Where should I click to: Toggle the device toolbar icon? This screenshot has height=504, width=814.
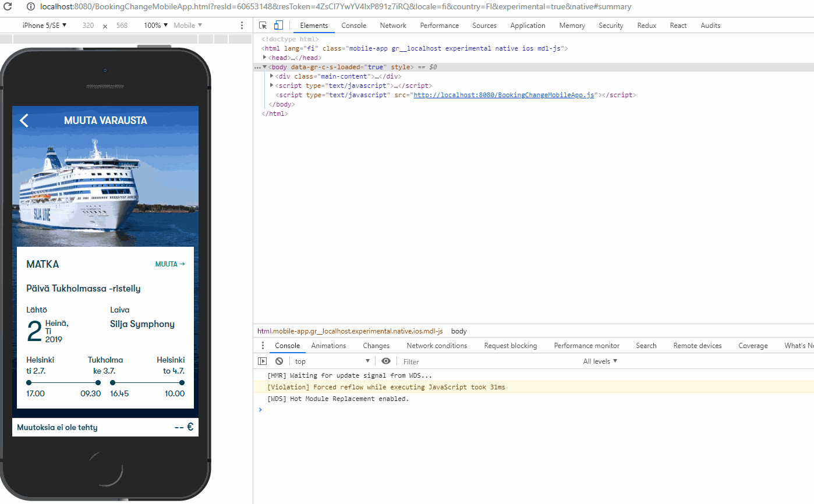point(278,26)
